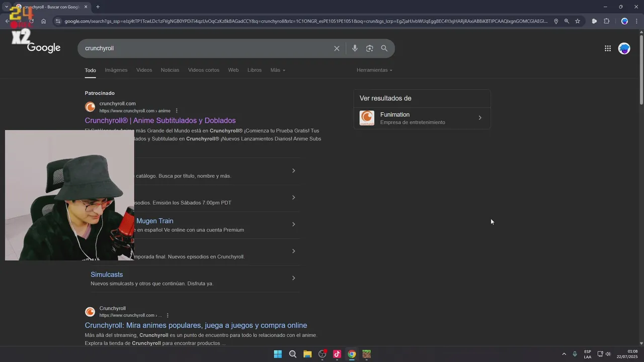Click the 'Patrocinado' label
644x362 pixels.
(100, 93)
